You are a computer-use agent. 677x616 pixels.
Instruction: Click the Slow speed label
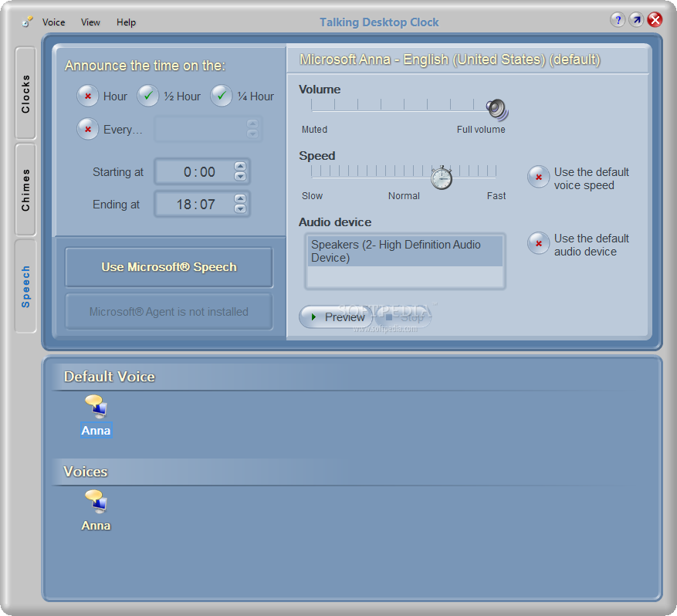[312, 196]
